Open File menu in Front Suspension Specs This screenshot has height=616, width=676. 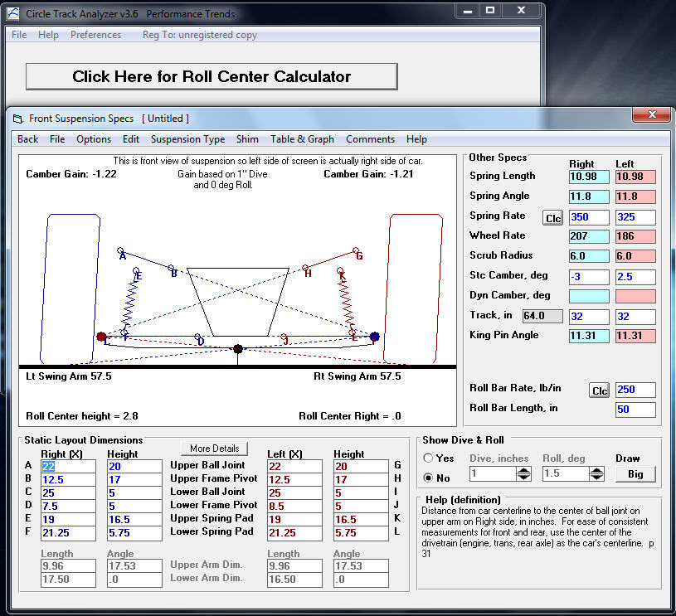(57, 139)
